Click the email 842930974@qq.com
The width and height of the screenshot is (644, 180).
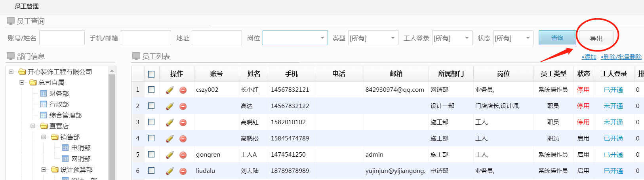394,90
